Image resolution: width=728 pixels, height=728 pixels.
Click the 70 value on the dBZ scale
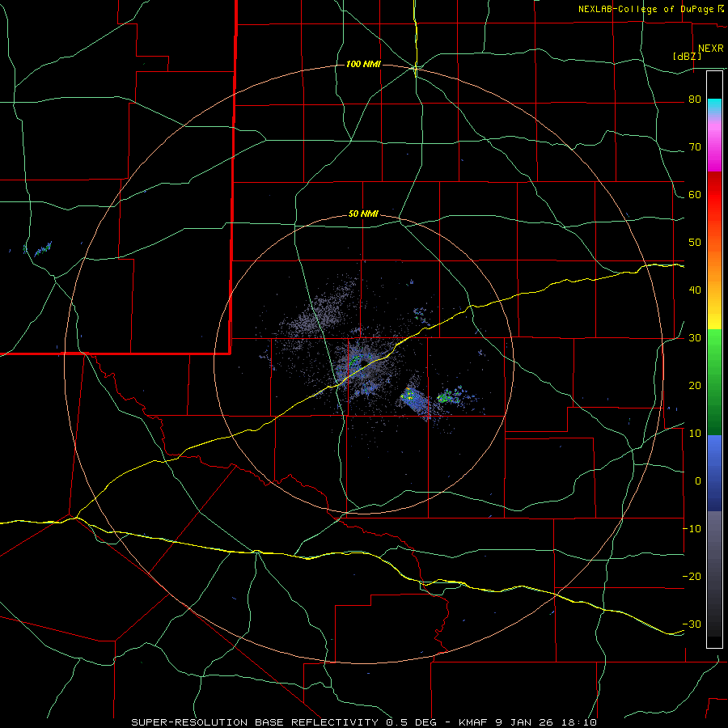pyautogui.click(x=695, y=147)
